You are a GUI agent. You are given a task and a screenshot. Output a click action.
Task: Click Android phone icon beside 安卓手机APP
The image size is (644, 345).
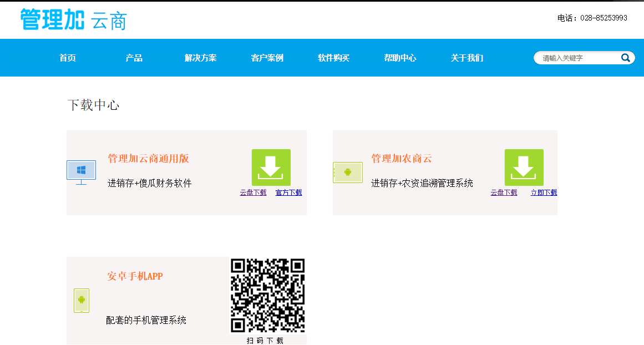click(82, 301)
